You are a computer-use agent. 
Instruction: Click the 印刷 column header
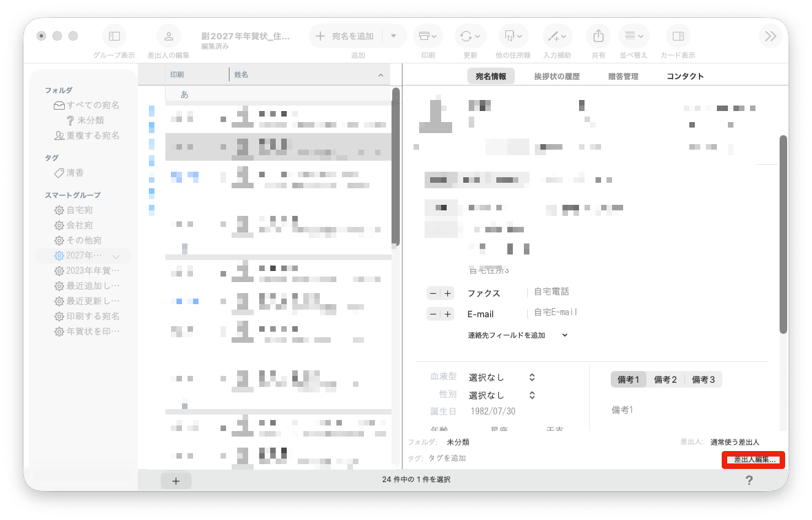(x=196, y=74)
